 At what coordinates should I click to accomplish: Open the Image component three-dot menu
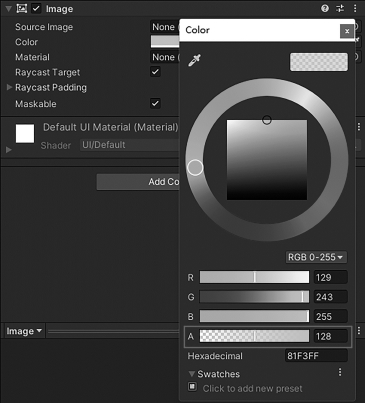click(355, 9)
